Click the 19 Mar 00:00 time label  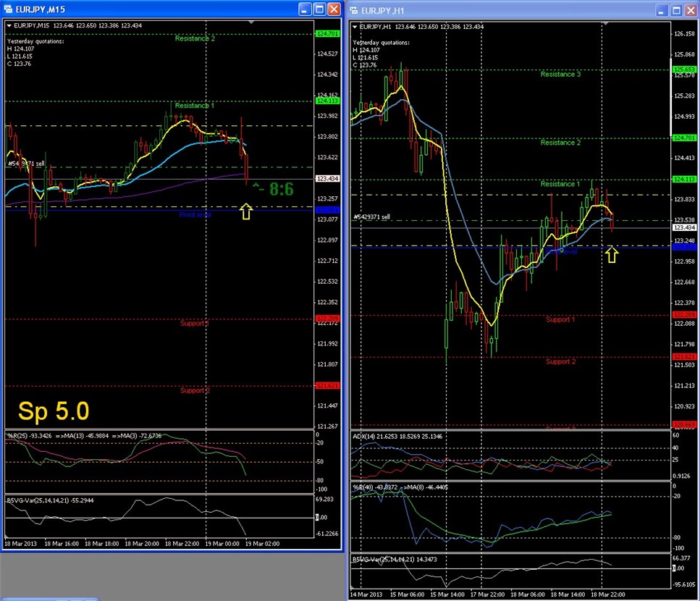pos(222,544)
